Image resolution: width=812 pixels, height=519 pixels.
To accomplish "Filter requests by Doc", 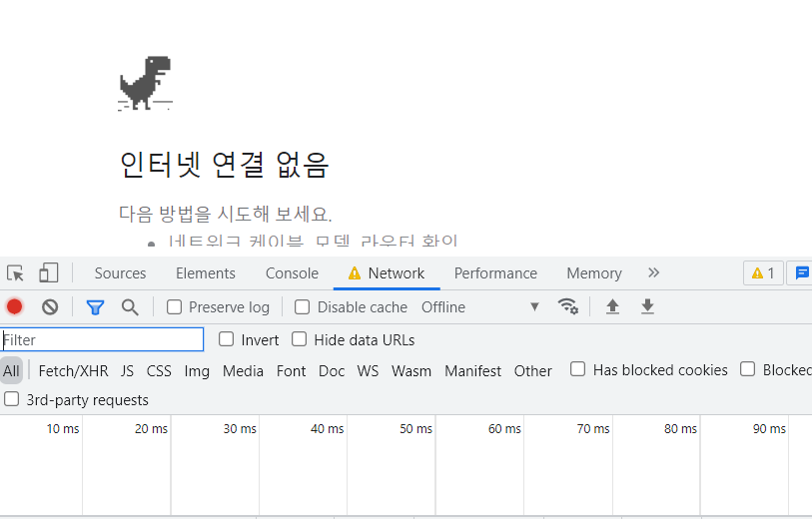I will [x=332, y=371].
